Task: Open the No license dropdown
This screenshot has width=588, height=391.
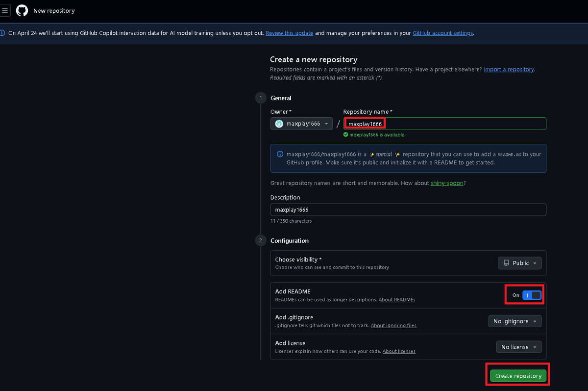Action: pos(519,347)
